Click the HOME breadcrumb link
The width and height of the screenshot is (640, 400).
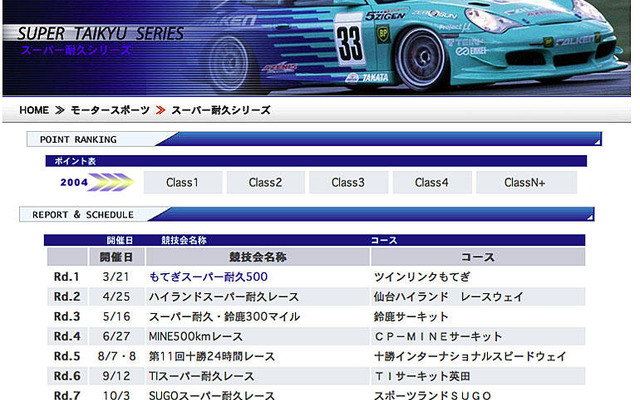pos(34,110)
